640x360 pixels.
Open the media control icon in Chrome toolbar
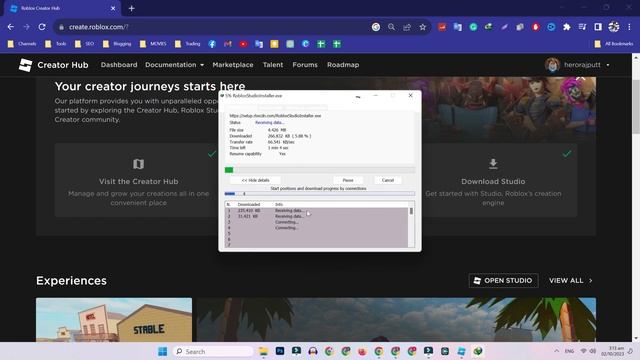pos(582,27)
